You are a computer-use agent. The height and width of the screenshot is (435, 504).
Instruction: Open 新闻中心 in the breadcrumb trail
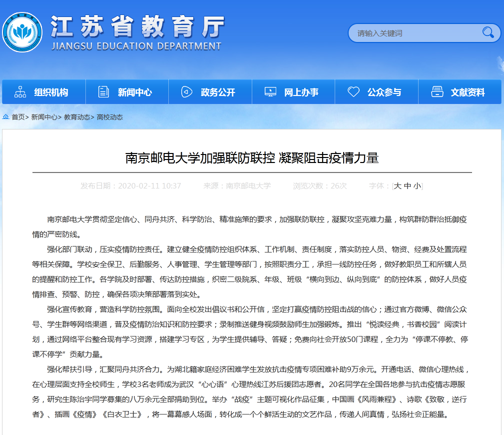point(44,117)
